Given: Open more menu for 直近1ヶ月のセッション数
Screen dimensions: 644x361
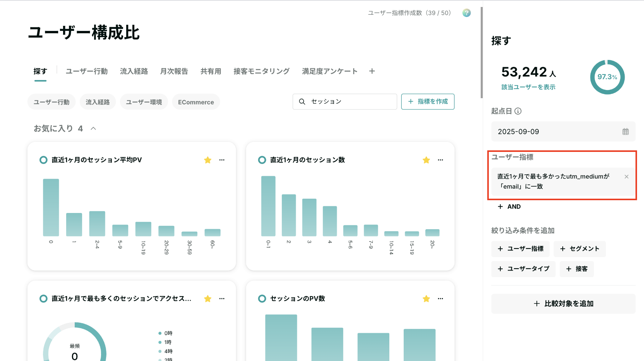Looking at the screenshot, I should 440,160.
